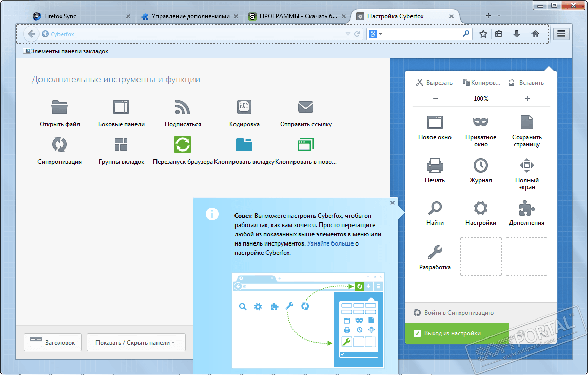Click the plus zoom-in button

coord(527,99)
